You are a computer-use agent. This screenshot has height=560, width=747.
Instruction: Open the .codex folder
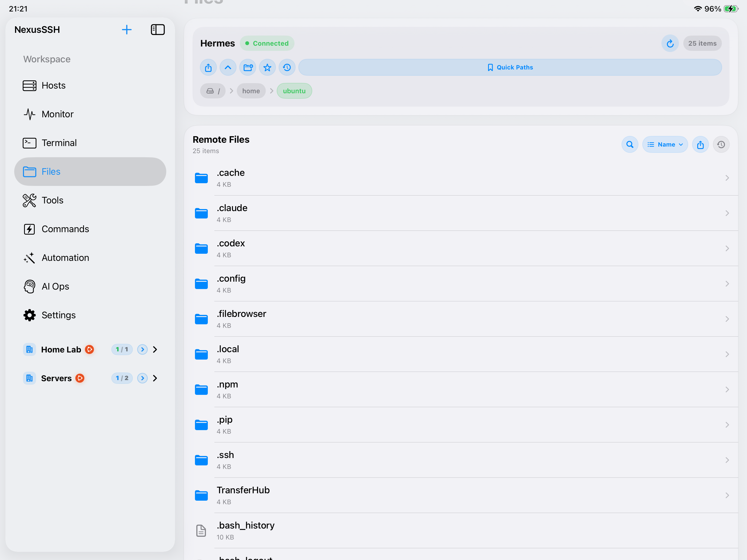coord(461,249)
